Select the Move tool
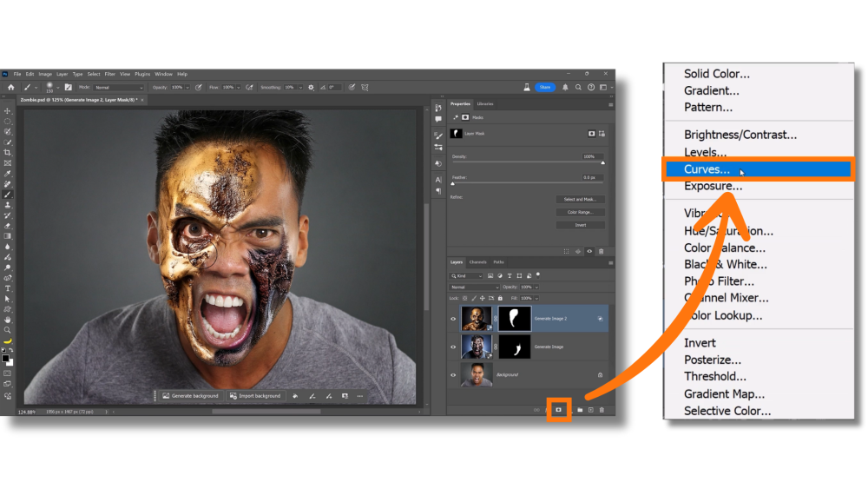Screen dimensions: 868x489 tap(8, 111)
